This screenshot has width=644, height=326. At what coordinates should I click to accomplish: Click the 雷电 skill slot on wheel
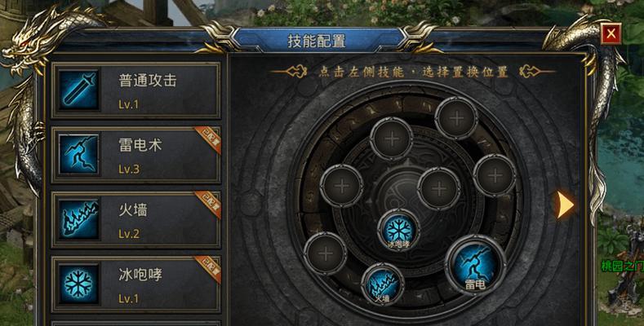coord(475,265)
